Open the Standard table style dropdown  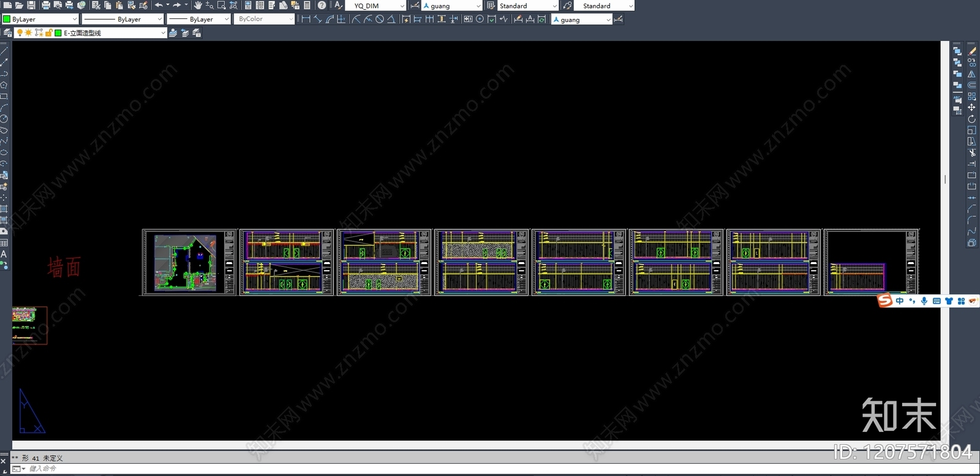pos(528,6)
